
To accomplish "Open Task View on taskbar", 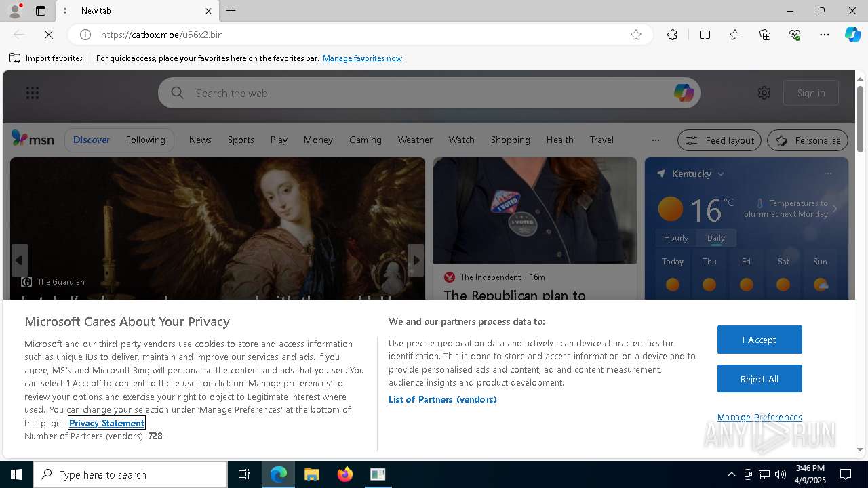I will pyautogui.click(x=244, y=474).
